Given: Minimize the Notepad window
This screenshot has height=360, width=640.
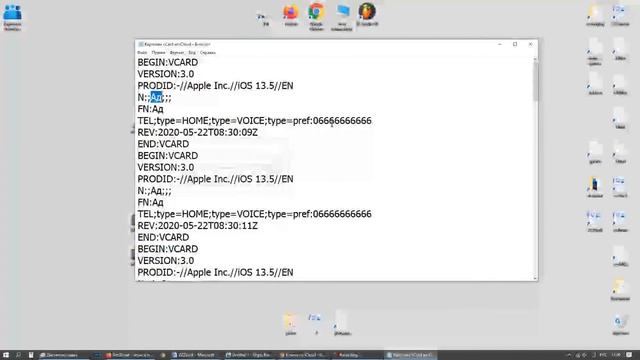Looking at the screenshot, I should 500,44.
